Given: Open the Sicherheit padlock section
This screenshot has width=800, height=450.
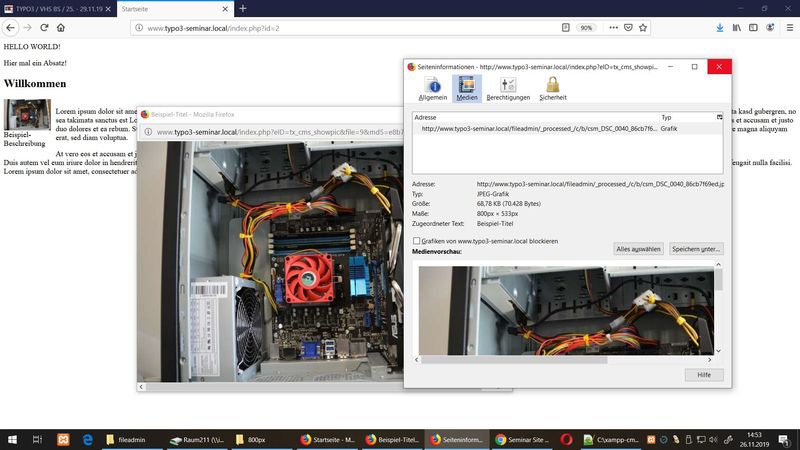Looking at the screenshot, I should [x=552, y=88].
